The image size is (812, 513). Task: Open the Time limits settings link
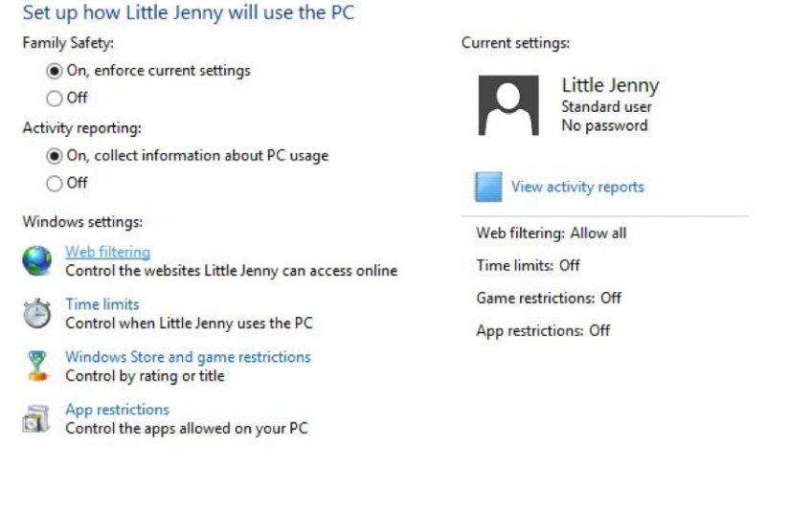[x=101, y=304]
